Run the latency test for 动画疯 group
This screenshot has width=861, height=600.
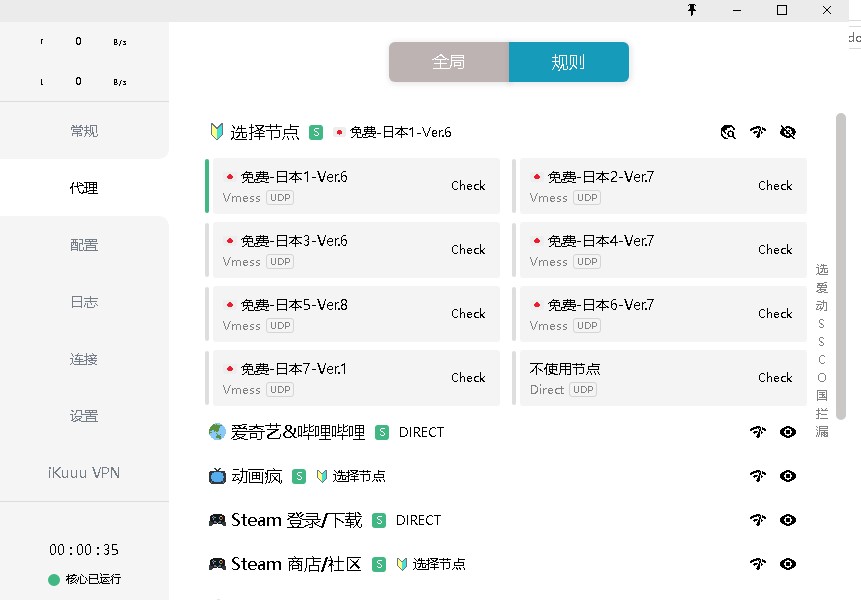pyautogui.click(x=758, y=476)
